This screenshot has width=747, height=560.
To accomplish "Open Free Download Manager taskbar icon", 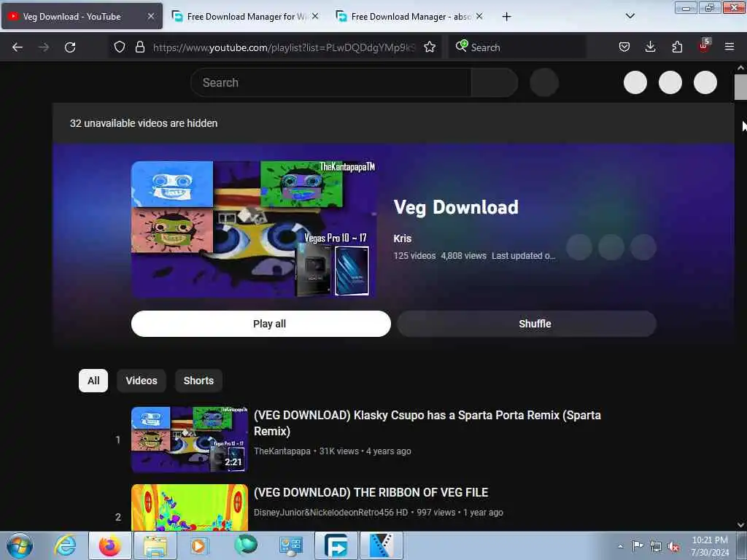I will point(336,545).
